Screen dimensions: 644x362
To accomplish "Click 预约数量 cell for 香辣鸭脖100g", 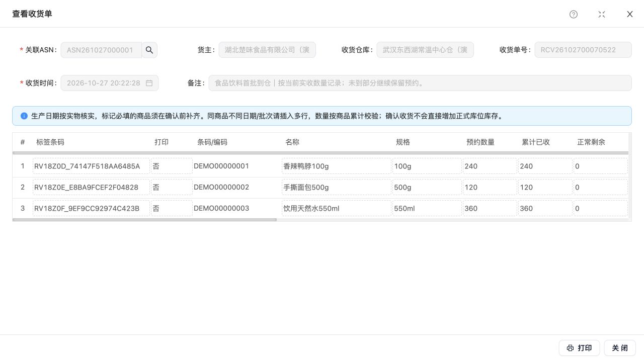I will [x=490, y=166].
